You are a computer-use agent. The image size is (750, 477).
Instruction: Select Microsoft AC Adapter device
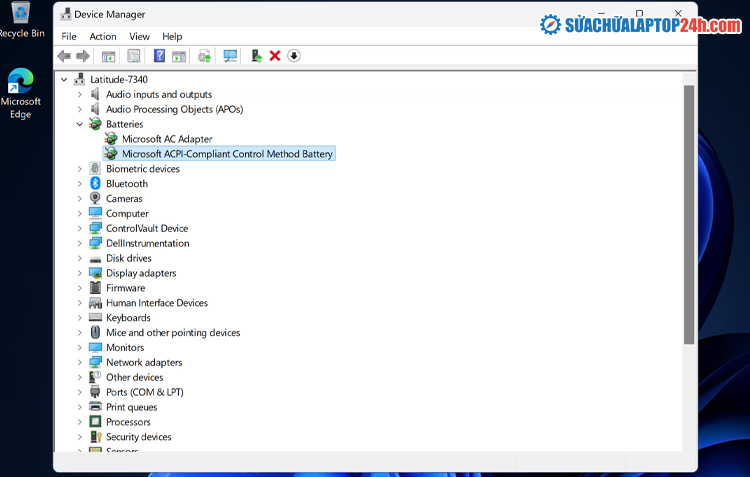click(x=167, y=139)
